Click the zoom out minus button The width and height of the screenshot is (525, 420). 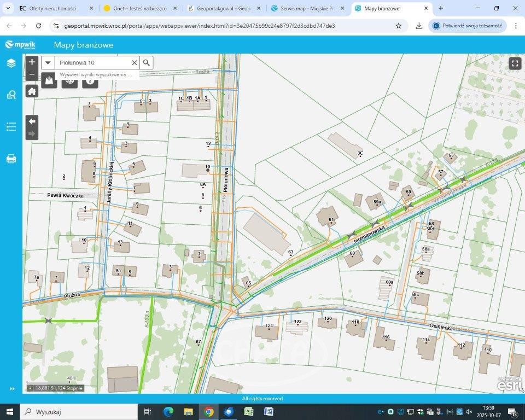pos(32,74)
